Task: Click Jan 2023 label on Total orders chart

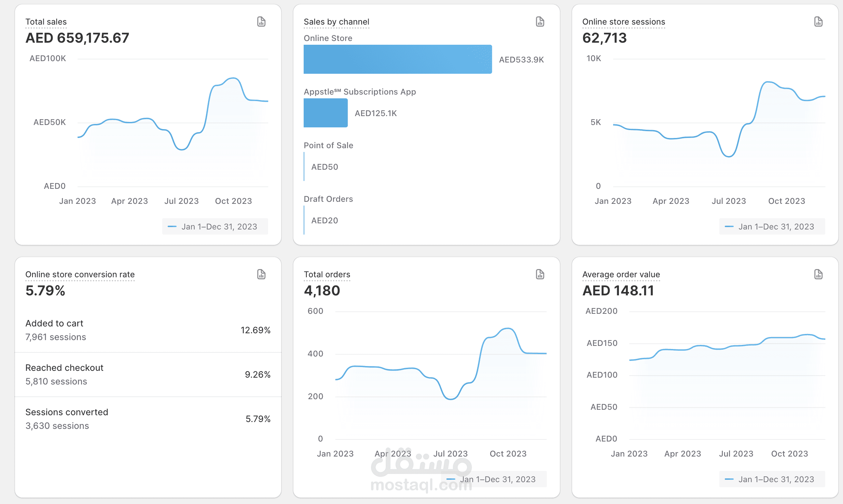Action: point(335,454)
